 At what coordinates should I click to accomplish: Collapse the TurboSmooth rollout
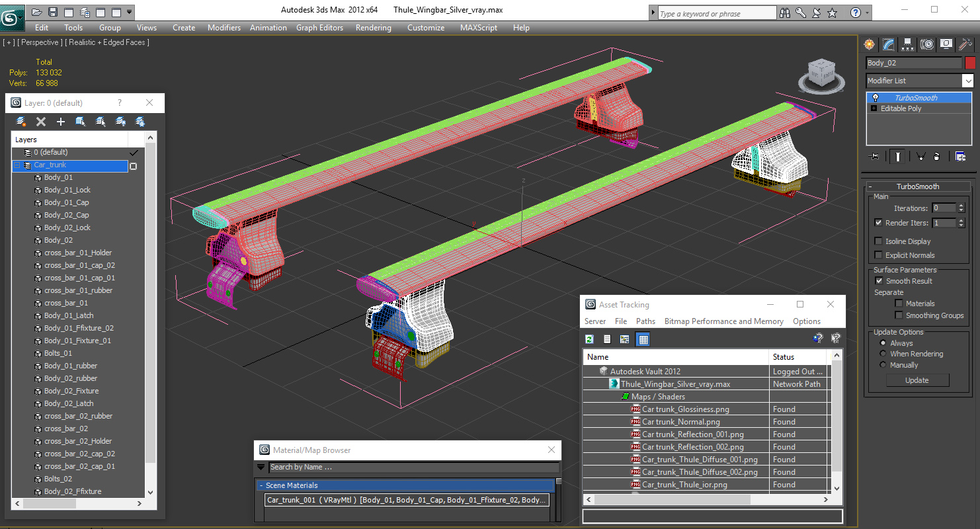[918, 186]
